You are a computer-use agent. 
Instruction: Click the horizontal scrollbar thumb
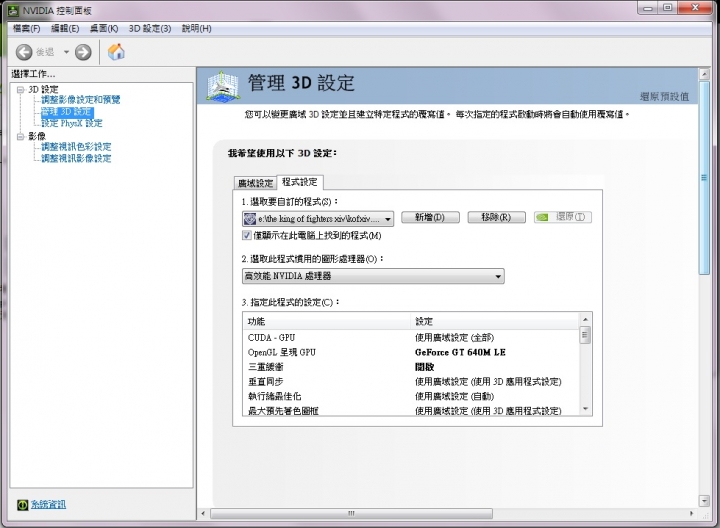point(351,513)
